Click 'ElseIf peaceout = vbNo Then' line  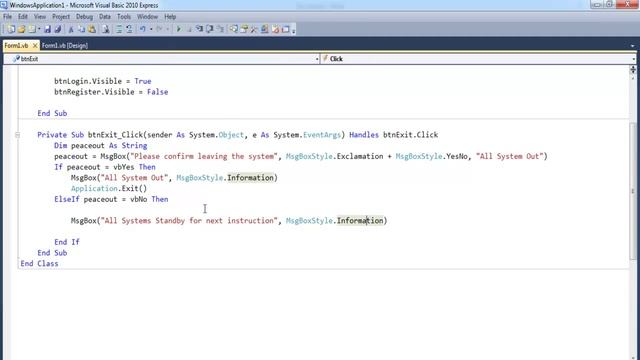coord(111,199)
